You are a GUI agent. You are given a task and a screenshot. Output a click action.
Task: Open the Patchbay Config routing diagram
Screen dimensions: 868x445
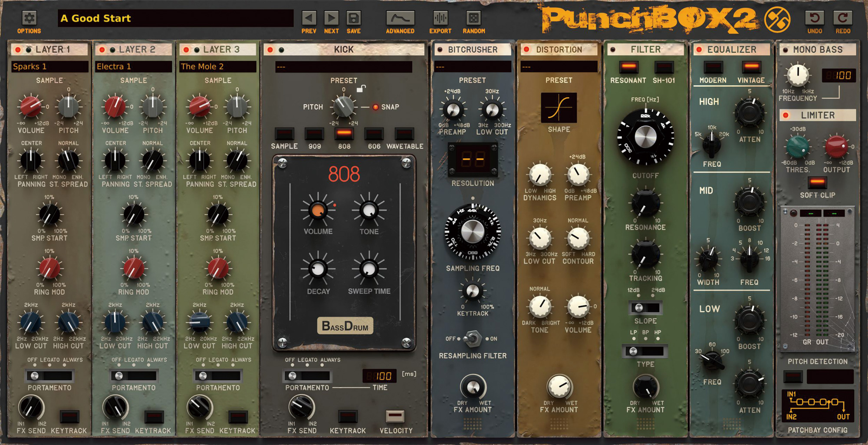pos(818,406)
